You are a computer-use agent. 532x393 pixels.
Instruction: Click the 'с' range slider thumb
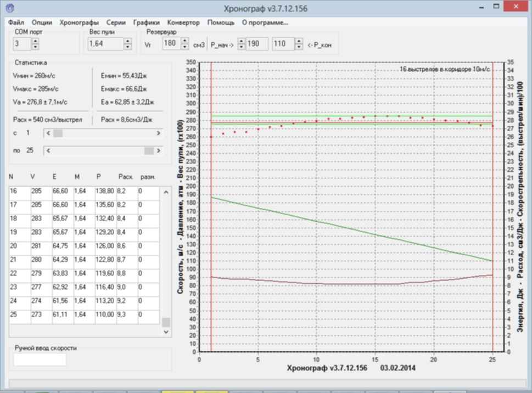[x=58, y=133]
